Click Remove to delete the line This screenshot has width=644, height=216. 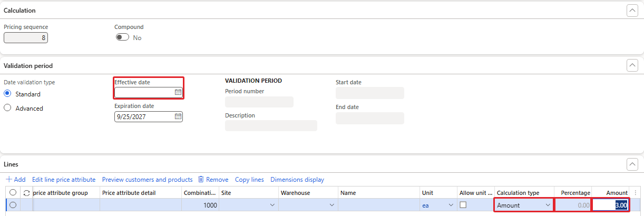[213, 180]
